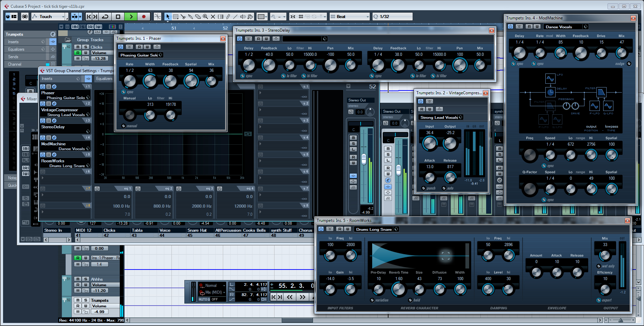Click the 800.0 Hz eq 2 frequency value

(x=162, y=206)
